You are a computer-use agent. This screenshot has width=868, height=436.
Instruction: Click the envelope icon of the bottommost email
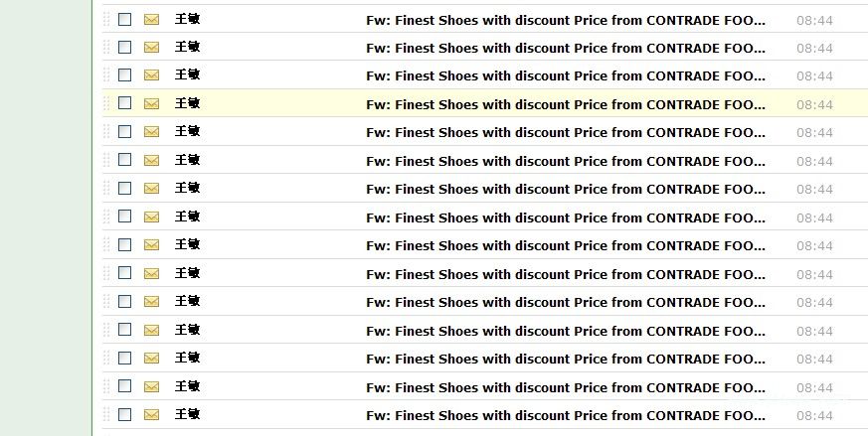coord(151,414)
